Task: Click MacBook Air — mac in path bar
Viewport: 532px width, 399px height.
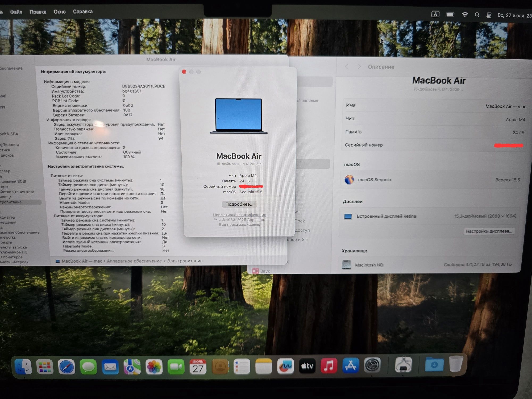Action: coord(82,261)
